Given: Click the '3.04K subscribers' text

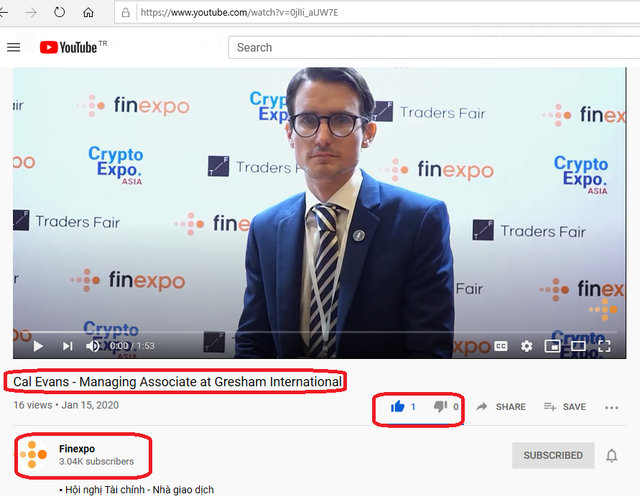Looking at the screenshot, I should coord(96,461).
